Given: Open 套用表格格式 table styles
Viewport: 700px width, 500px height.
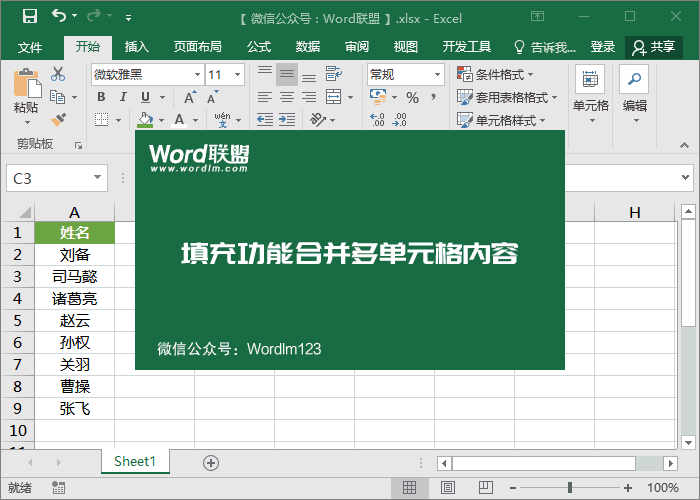Looking at the screenshot, I should point(507,98).
